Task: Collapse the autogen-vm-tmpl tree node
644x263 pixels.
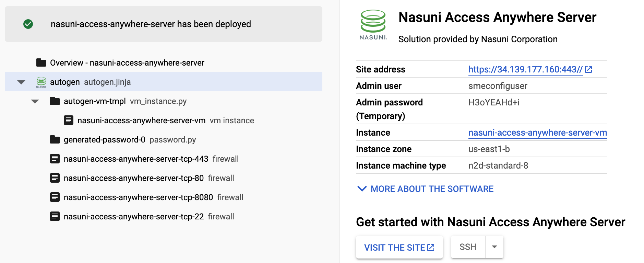Action: (x=35, y=101)
